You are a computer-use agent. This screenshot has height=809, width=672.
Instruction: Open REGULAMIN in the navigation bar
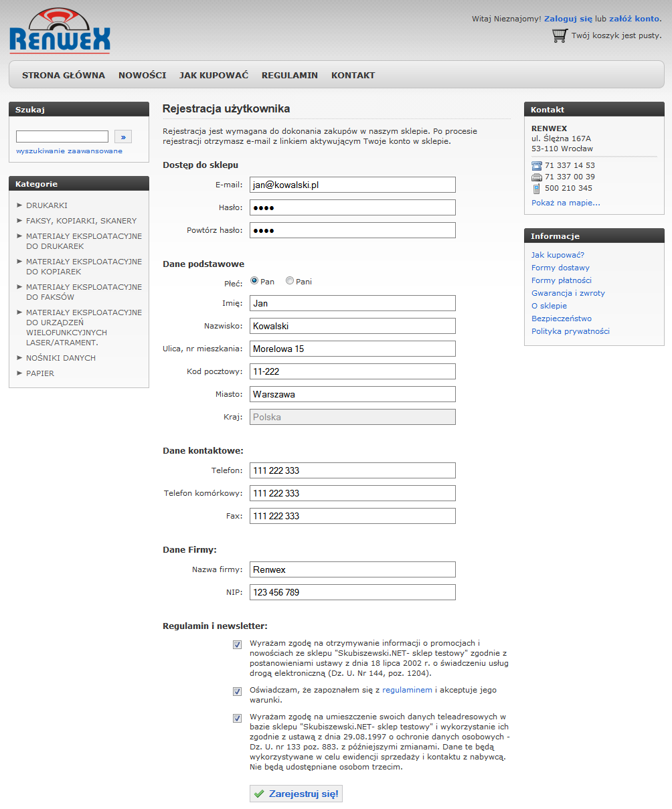tap(290, 76)
